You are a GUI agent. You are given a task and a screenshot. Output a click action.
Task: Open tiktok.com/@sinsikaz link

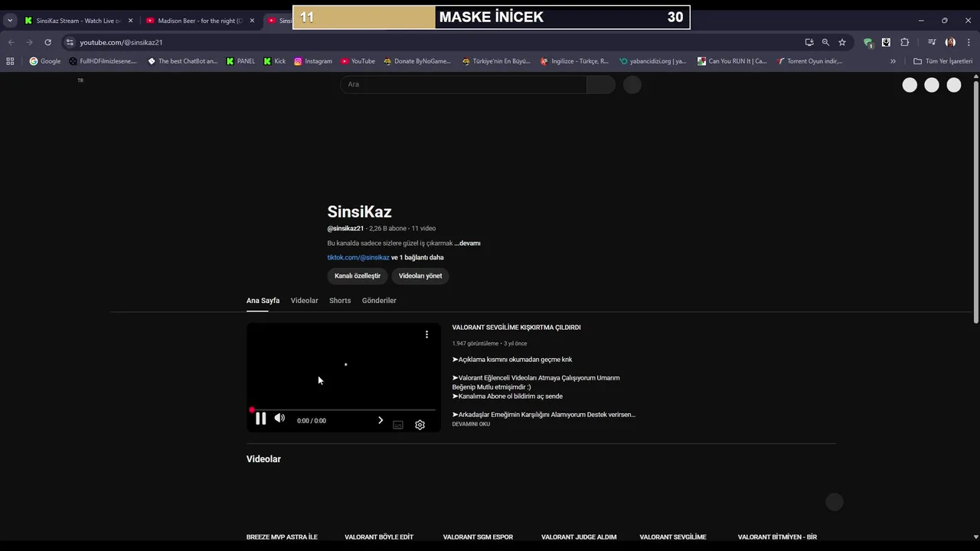358,258
